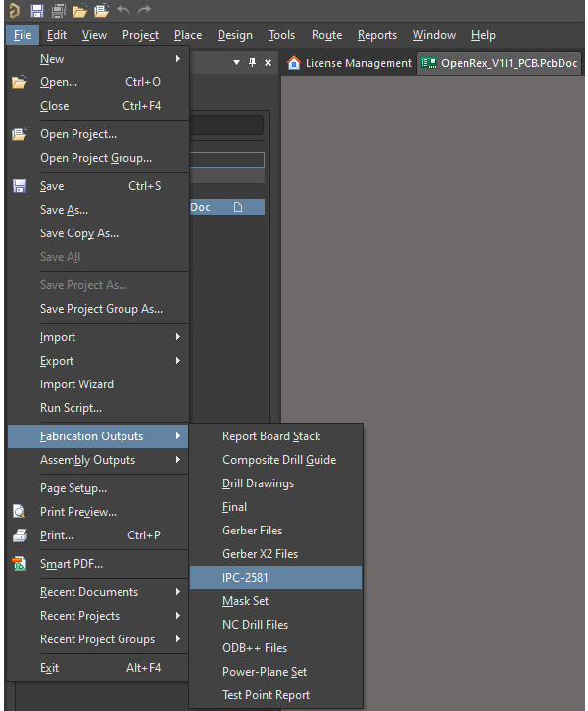Generate Gerber Files output

click(276, 531)
